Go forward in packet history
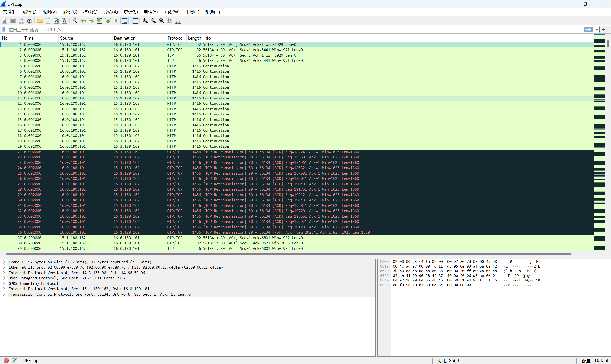Viewport: 611px width, 364px height. [x=91, y=21]
